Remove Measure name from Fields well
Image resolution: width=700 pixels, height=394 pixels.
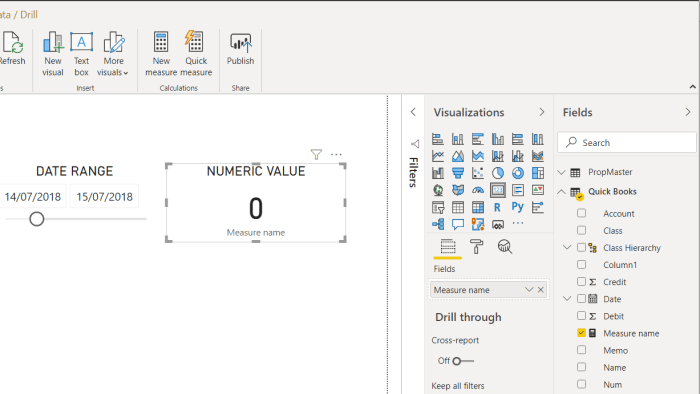pos(541,290)
